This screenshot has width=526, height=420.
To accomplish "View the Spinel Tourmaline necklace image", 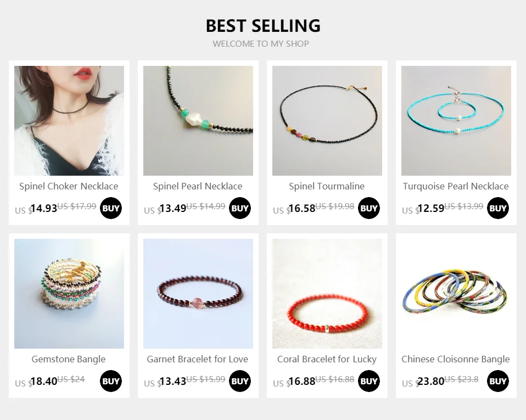I will 327,121.
